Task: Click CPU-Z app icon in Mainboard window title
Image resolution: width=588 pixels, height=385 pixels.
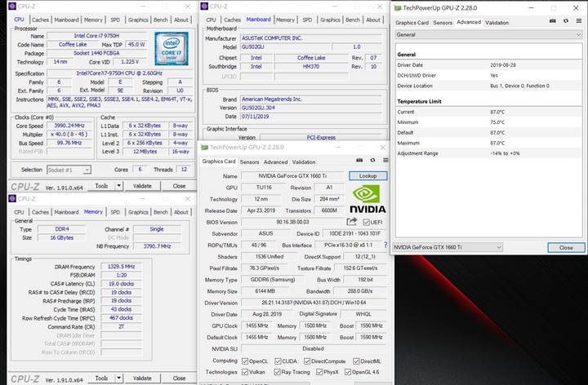Action: [x=204, y=7]
